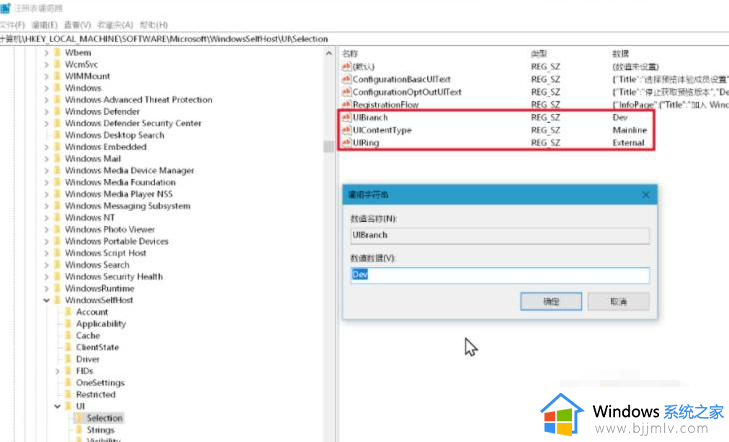Select the Selection subkey
Viewport: 729px width, 442px height.
tap(105, 418)
